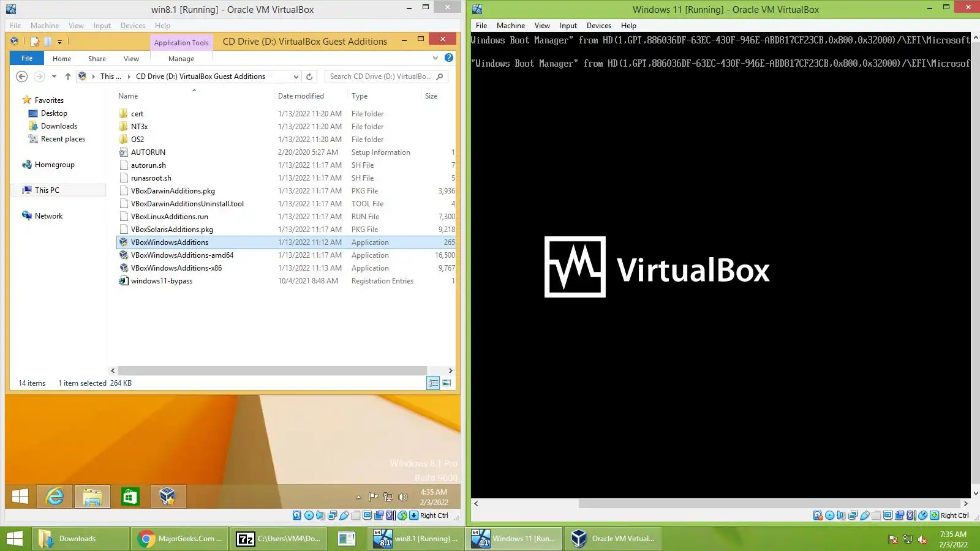Show hidden tray icons in win8.1 guest
The height and width of the screenshot is (551, 980).
(358, 497)
